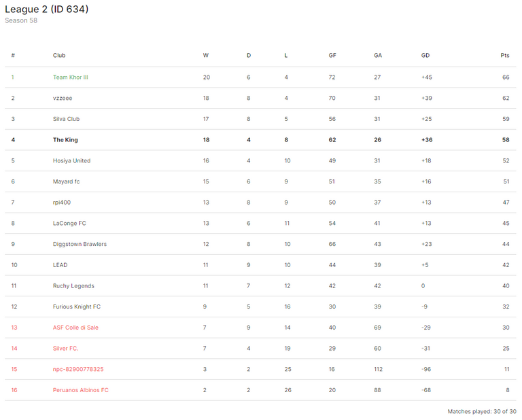Open Ruchy Legends club page
The width and height of the screenshot is (522, 420).
(73, 286)
